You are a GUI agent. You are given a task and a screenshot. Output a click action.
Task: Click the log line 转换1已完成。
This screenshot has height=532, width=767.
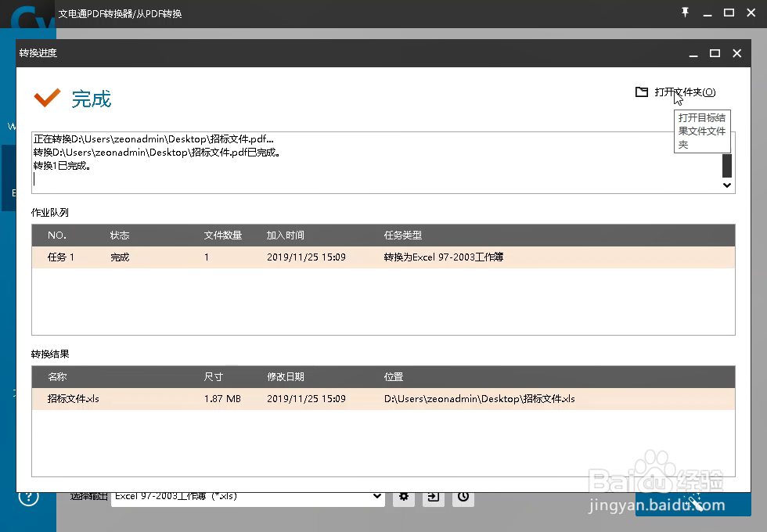coord(62,166)
